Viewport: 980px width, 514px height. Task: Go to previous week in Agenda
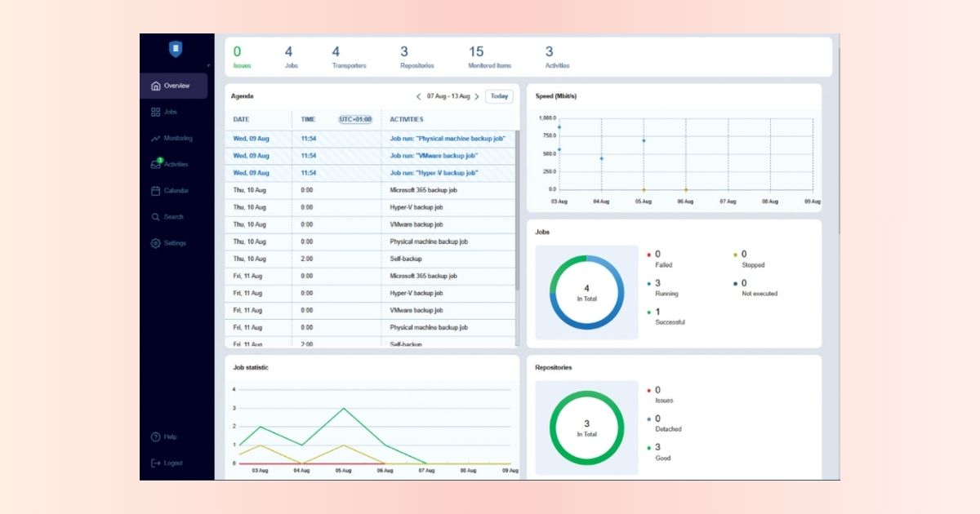click(x=419, y=96)
